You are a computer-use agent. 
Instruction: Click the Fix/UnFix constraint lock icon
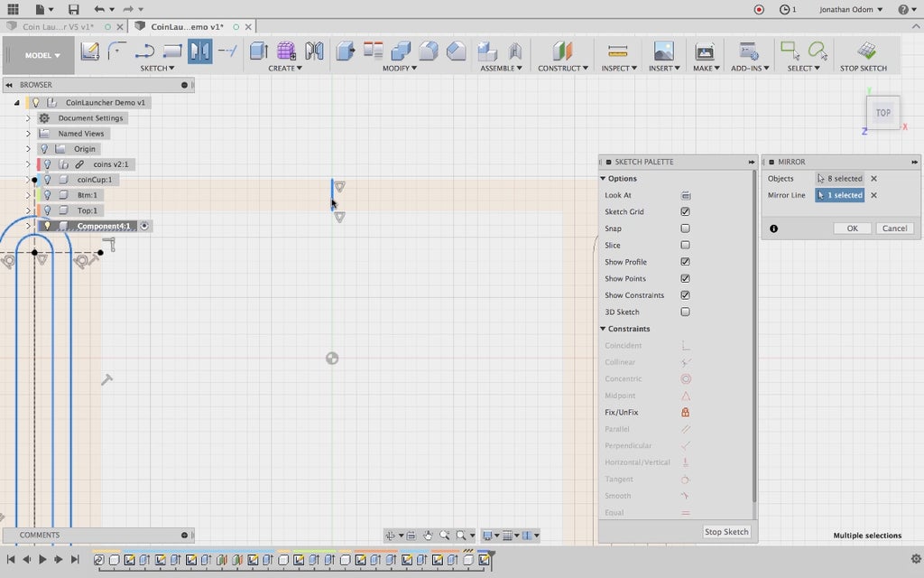[685, 412]
